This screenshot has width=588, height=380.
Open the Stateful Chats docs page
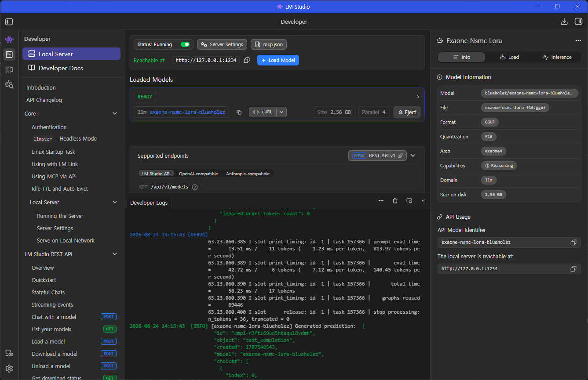pos(48,292)
